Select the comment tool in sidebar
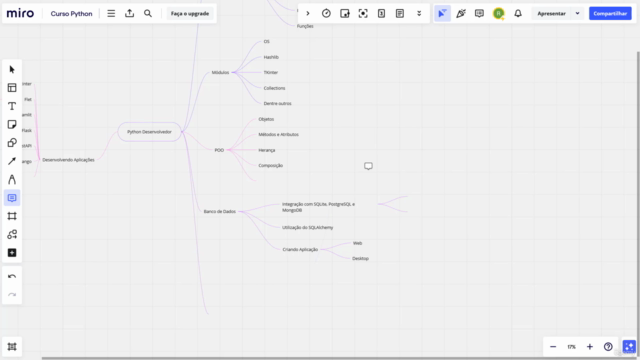This screenshot has width=640, height=360. click(12, 198)
